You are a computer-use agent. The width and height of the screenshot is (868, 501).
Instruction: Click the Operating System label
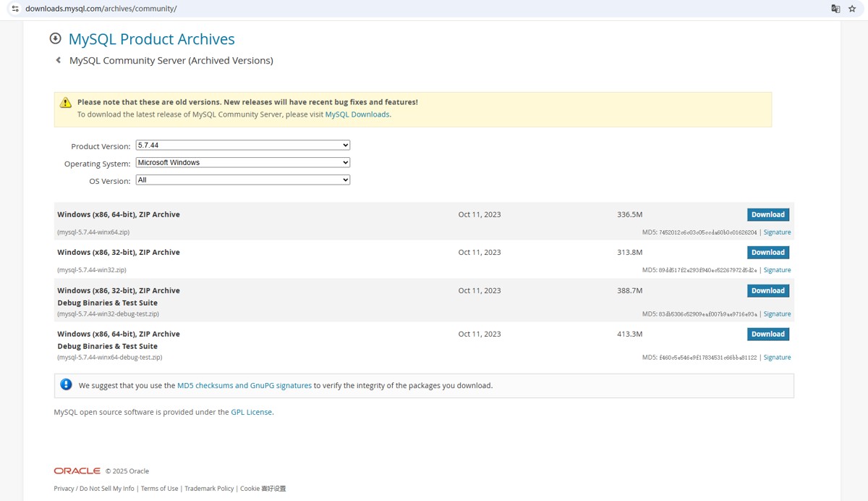click(98, 164)
